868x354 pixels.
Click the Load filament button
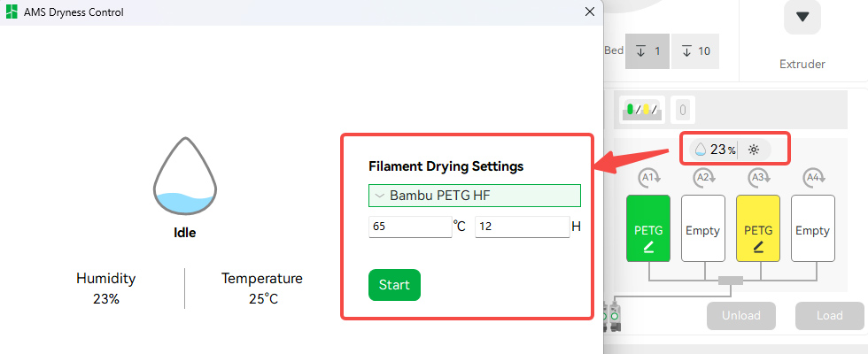pos(829,315)
